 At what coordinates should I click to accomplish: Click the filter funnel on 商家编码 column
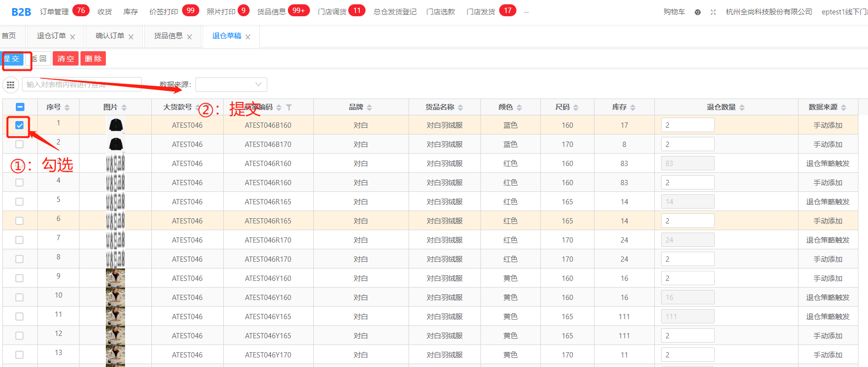[x=289, y=107]
